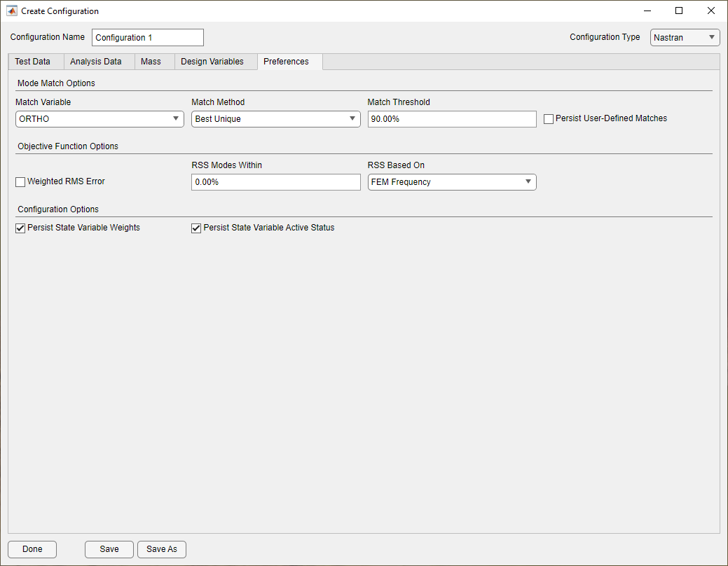Toggle the Weighted RMS Error checkbox

20,182
